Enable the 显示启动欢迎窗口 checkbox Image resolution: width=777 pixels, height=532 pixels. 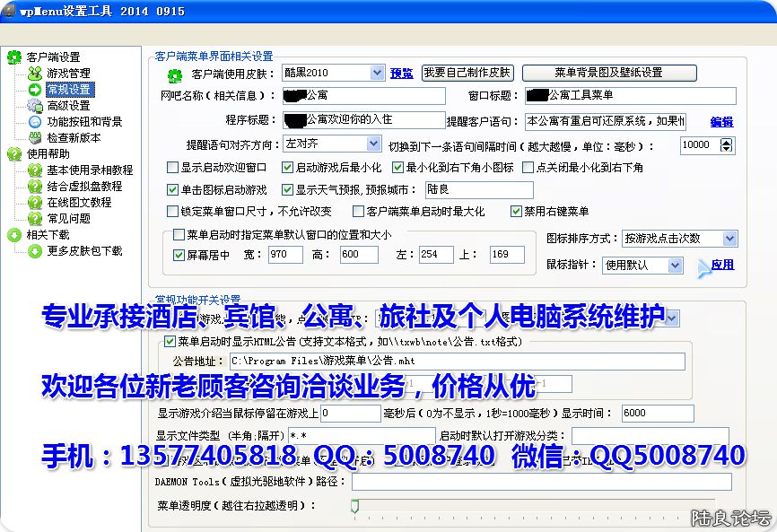(x=173, y=167)
